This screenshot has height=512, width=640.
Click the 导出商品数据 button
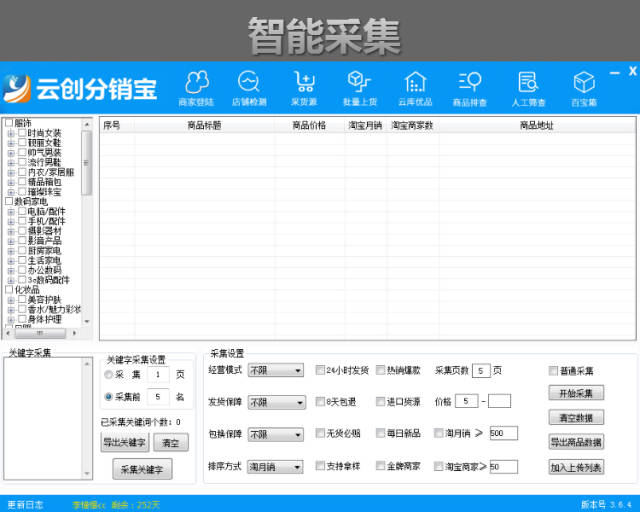[x=576, y=442]
